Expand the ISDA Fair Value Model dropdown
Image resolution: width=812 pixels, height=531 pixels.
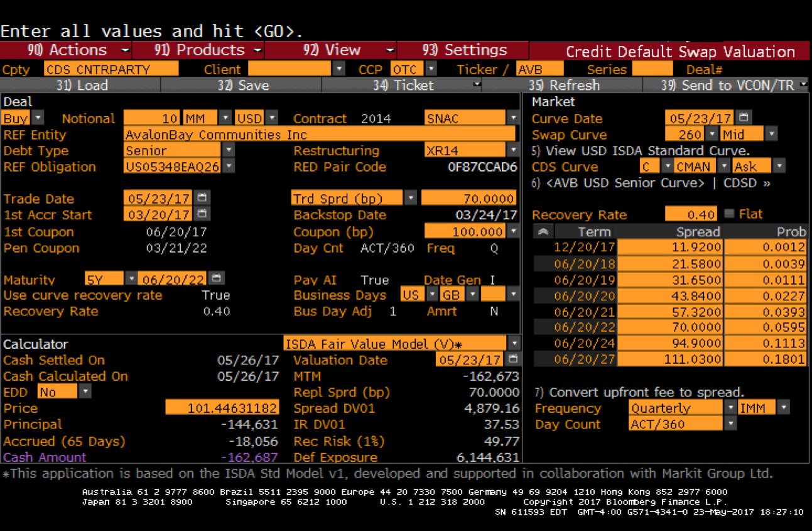tap(514, 344)
